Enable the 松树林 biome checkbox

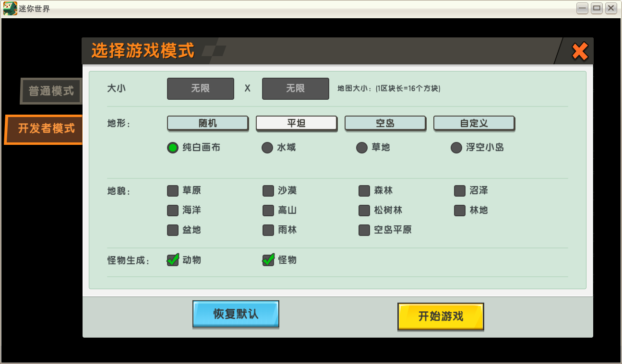(x=364, y=211)
